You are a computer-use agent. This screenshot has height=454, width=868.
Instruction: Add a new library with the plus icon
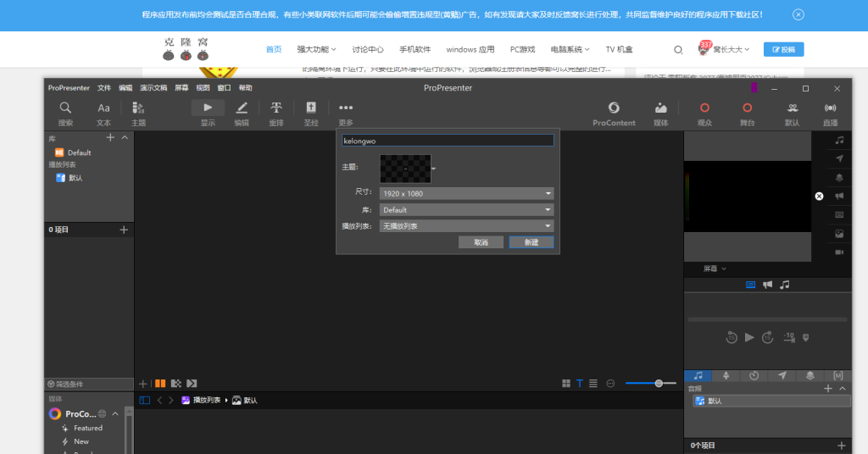pos(110,137)
